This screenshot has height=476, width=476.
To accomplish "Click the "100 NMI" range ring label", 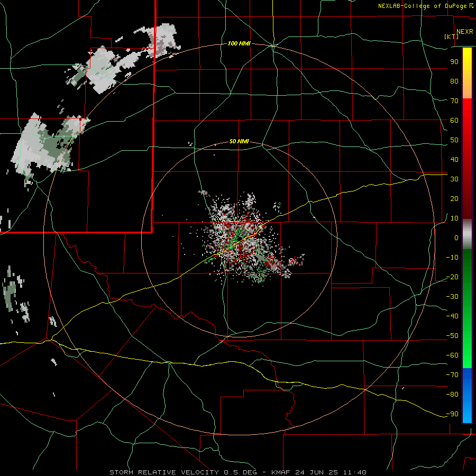I will pos(239,44).
